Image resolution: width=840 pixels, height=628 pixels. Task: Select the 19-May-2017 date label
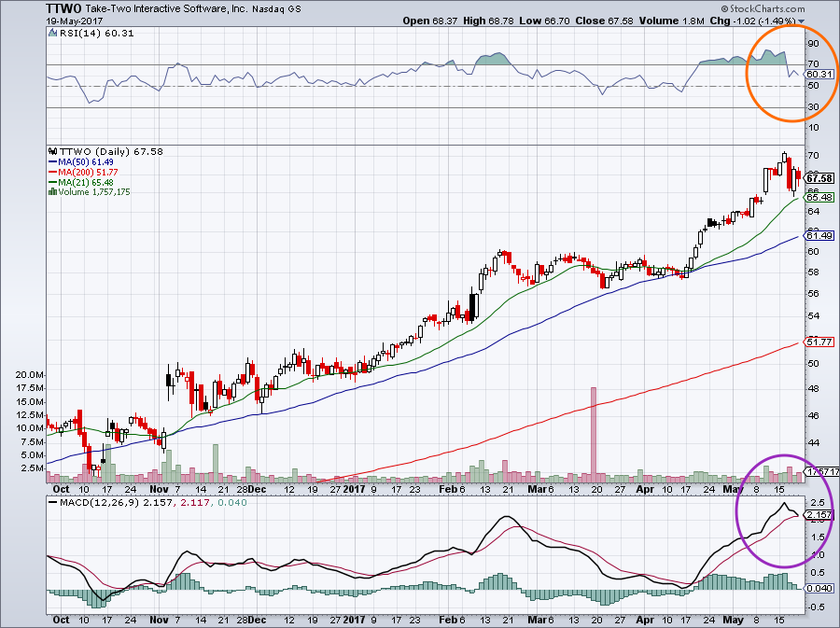(x=75, y=21)
